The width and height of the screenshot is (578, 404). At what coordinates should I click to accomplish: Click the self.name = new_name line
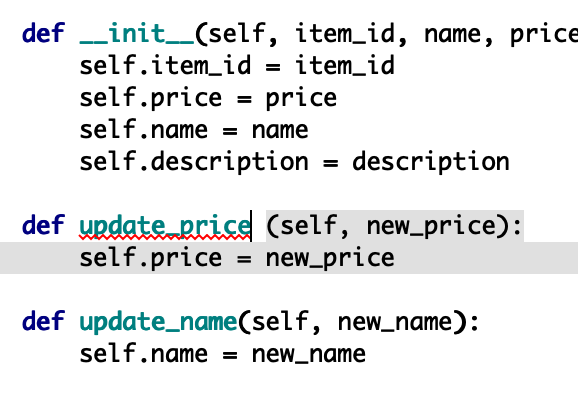(x=223, y=354)
